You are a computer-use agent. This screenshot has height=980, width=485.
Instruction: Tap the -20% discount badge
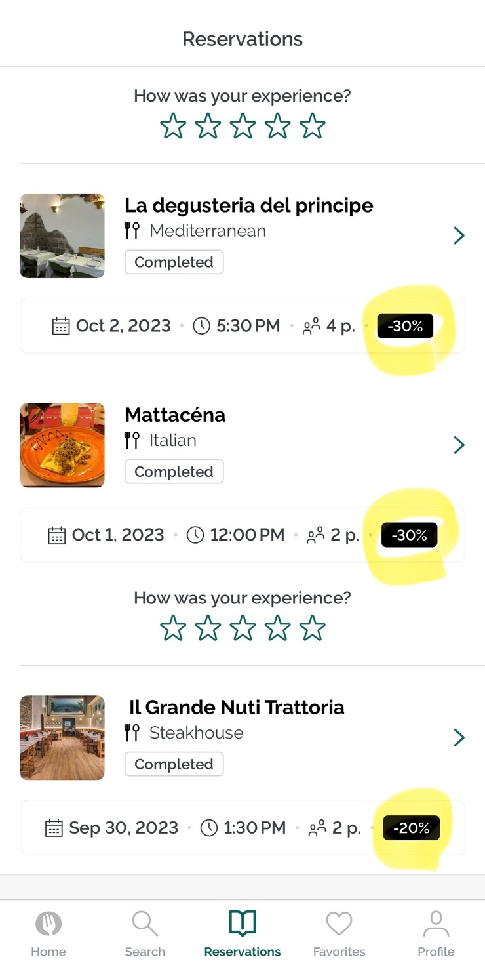(x=411, y=828)
